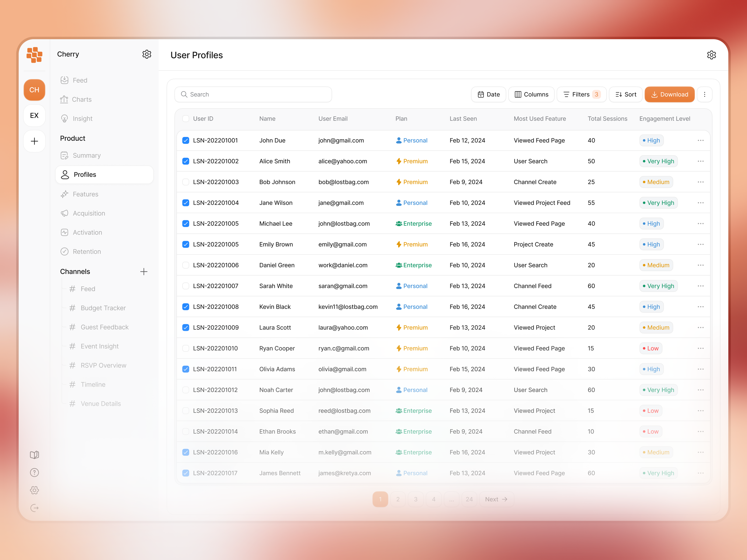Viewport: 747px width, 560px height.
Task: Click the calendar icon on the Date button
Action: (x=481, y=94)
